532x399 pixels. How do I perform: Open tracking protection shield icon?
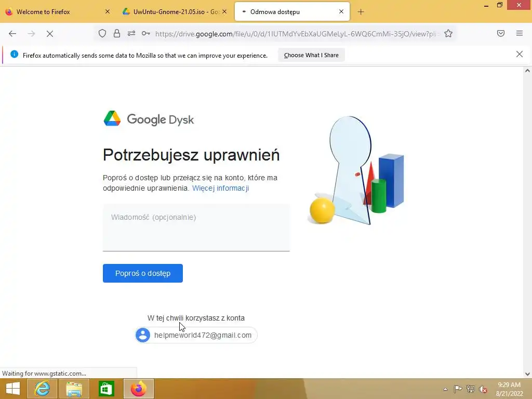[102, 33]
